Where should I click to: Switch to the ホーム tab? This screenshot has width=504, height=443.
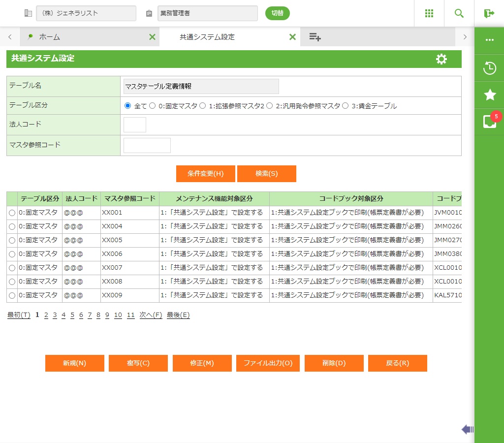tap(49, 37)
